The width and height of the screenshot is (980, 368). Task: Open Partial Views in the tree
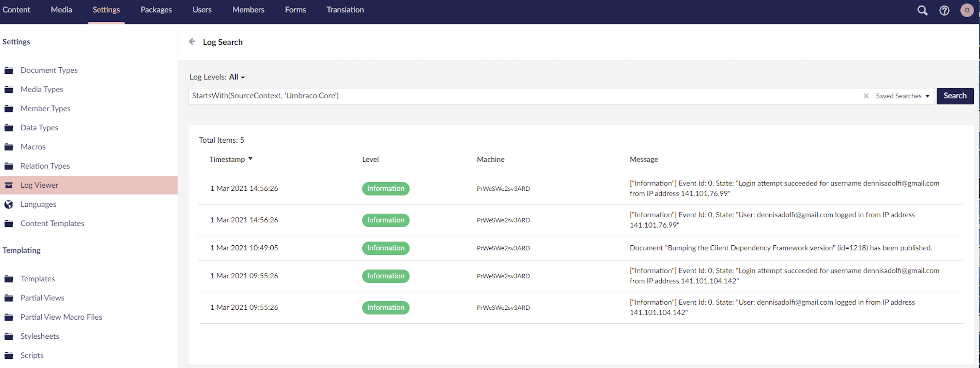click(42, 298)
